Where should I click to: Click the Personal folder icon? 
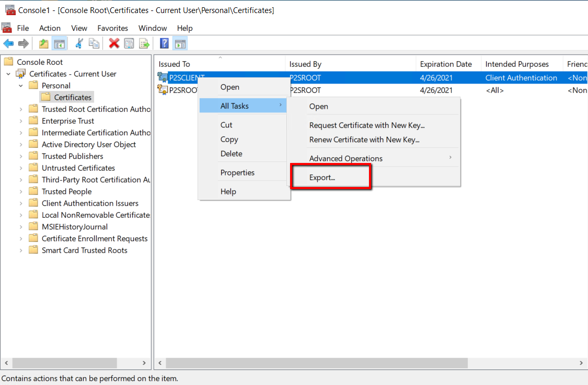[x=33, y=85]
